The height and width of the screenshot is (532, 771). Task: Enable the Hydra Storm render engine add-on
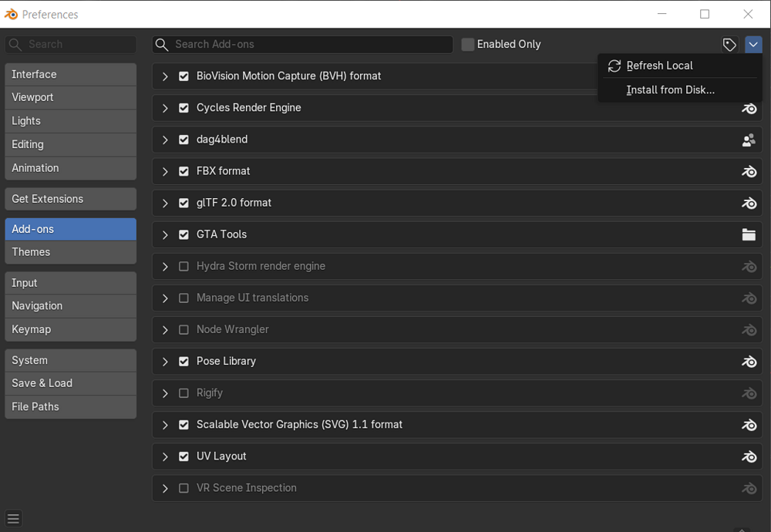tap(183, 267)
